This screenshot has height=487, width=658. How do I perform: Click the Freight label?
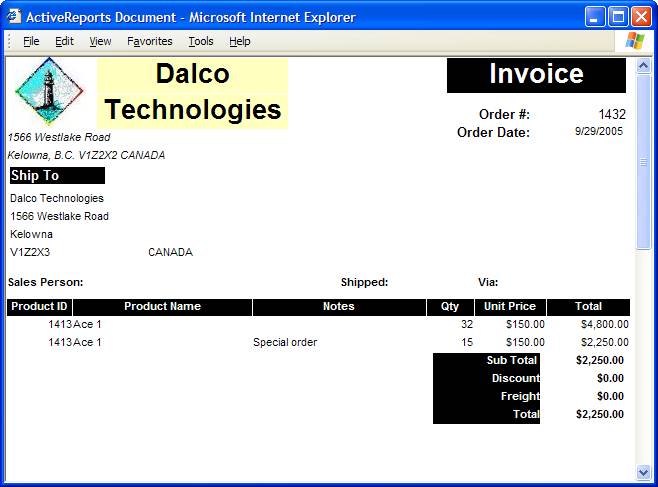click(520, 396)
